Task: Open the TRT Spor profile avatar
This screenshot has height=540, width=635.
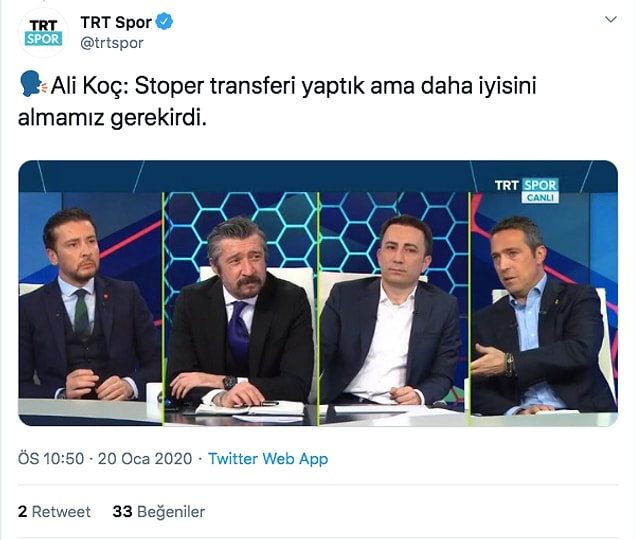Action: point(43,33)
